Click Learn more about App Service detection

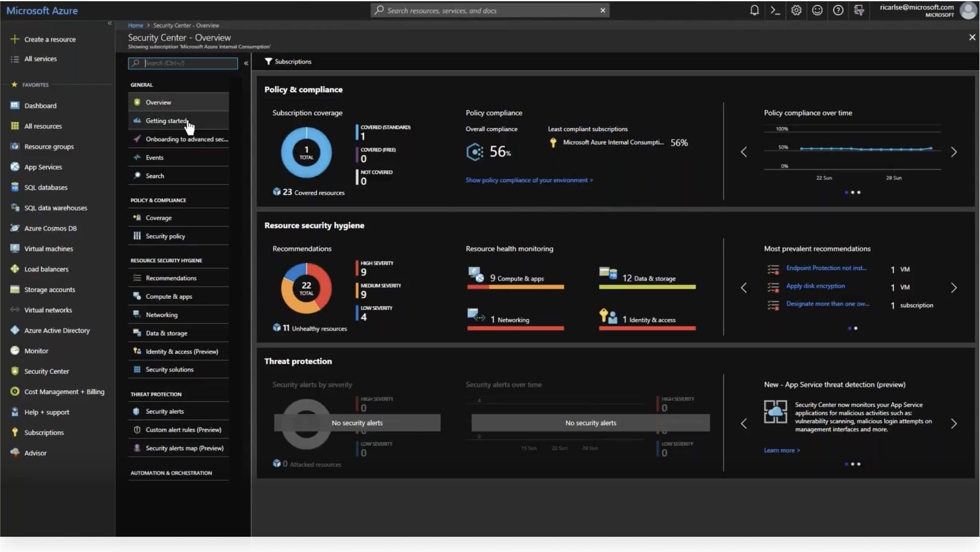782,450
